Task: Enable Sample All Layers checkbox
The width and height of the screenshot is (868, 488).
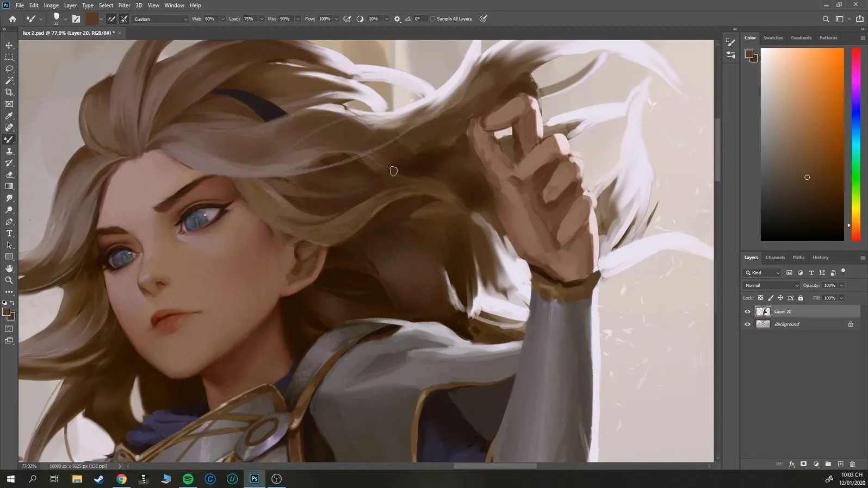Action: (433, 19)
